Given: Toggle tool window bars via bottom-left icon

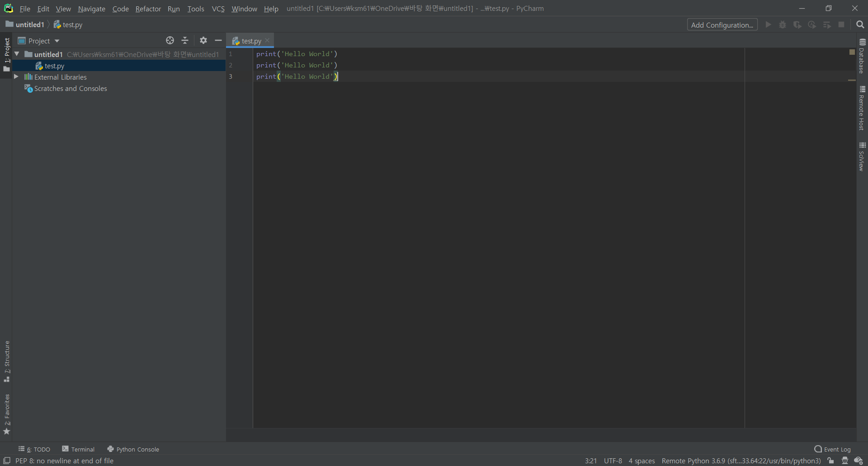Looking at the screenshot, I should point(7,461).
